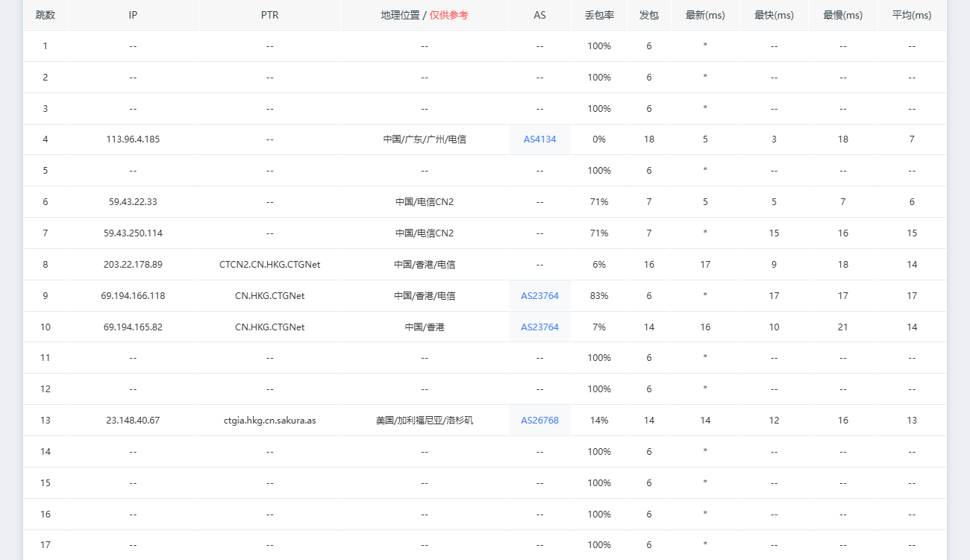Select IP address 113.96.4.185
Viewport: 970px width, 560px height.
[x=133, y=139]
